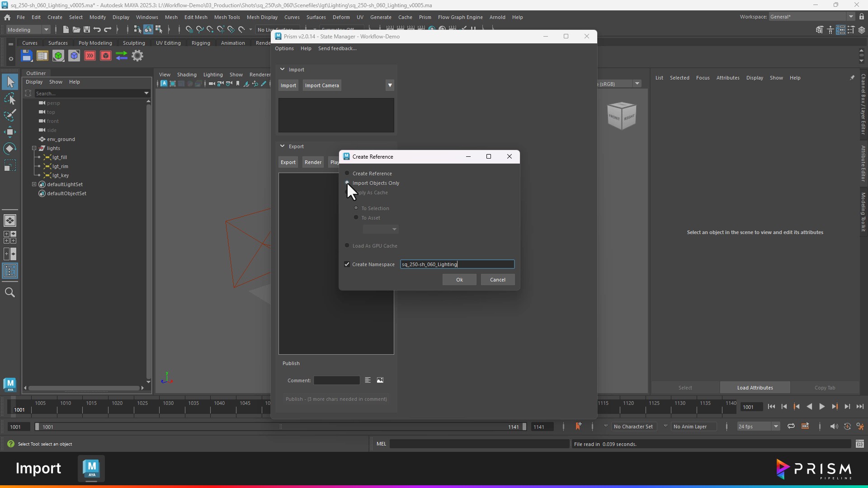Select the Select Tool arrow in toolbox
Screen dimensions: 868x488
tap(10, 82)
